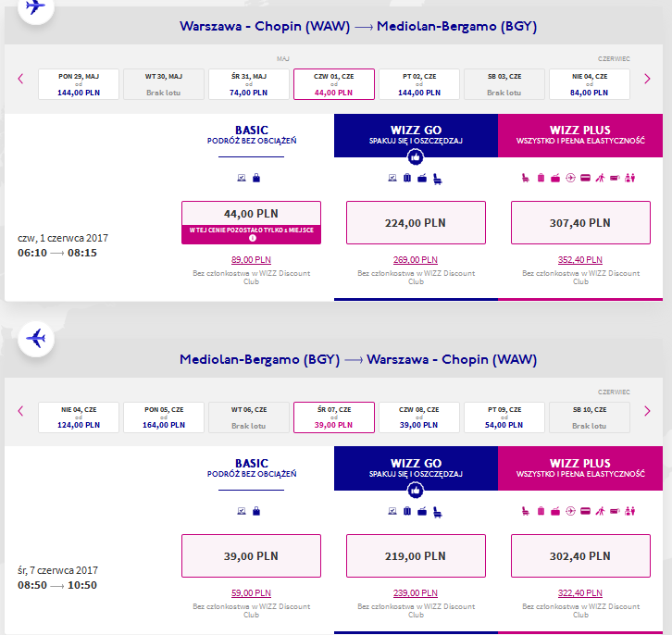Choose outbound WIZZ PLUS fare 307,40 PLN

(x=580, y=223)
